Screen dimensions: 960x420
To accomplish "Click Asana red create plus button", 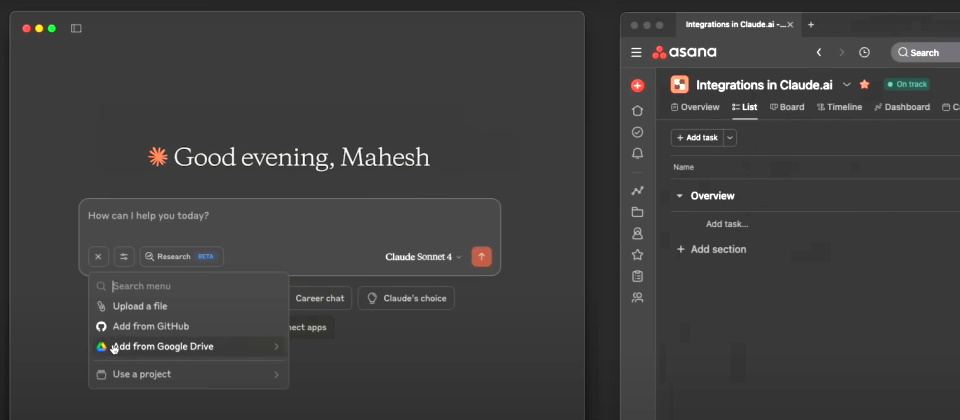I will tap(637, 86).
